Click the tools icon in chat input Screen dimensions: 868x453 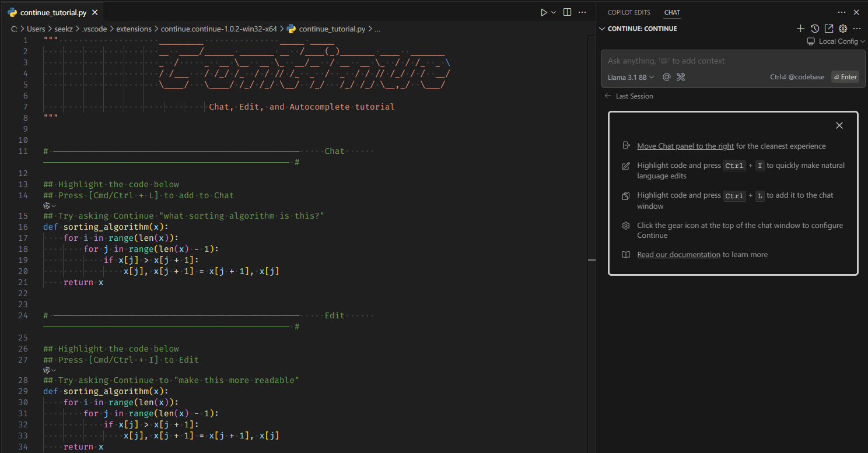pyautogui.click(x=680, y=77)
